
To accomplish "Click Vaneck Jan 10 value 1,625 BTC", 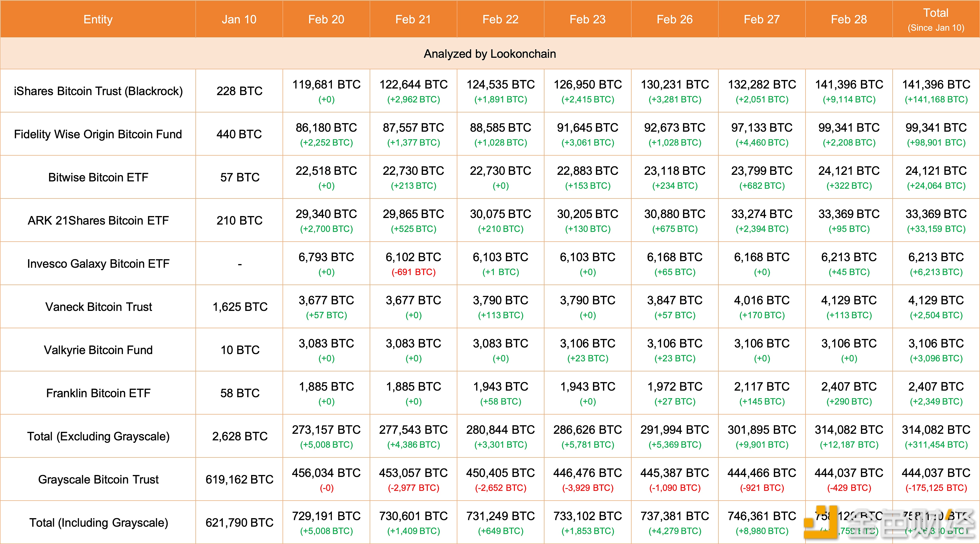I will tap(240, 307).
